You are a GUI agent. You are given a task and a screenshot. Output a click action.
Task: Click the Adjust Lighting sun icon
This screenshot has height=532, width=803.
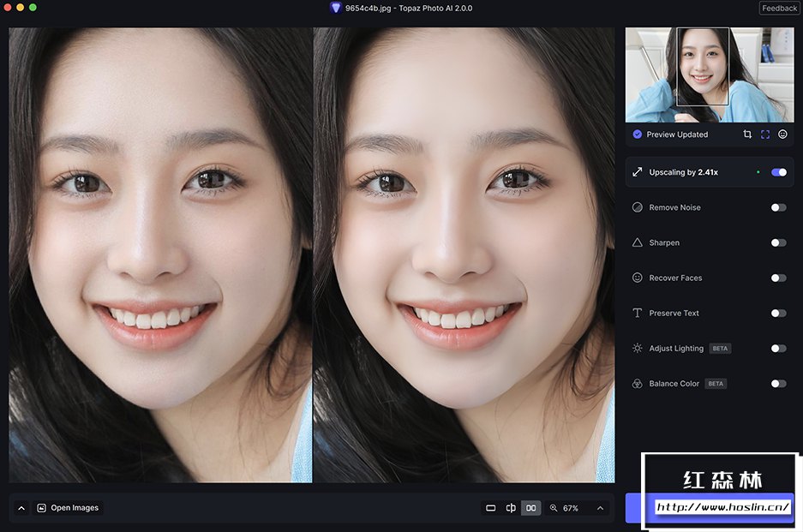637,348
